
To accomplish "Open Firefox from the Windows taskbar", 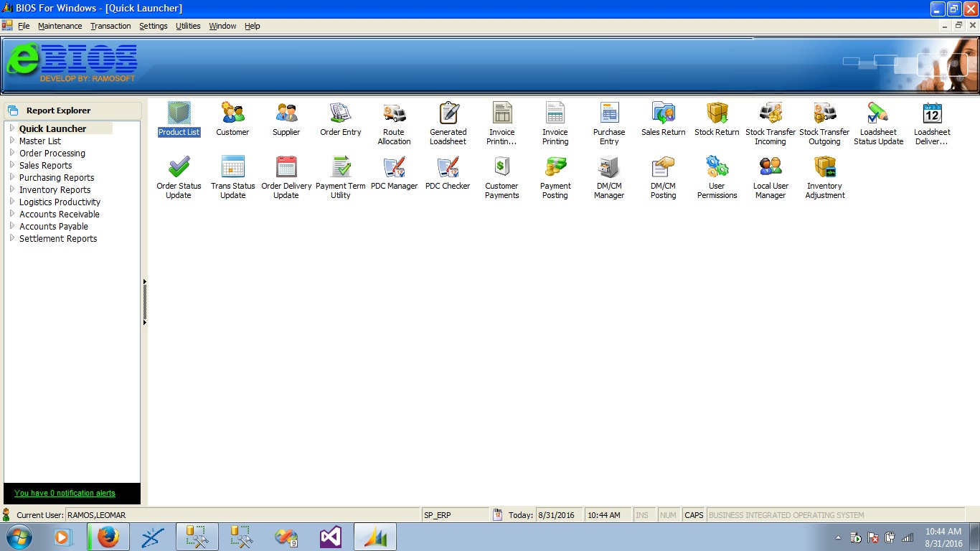I will click(108, 537).
